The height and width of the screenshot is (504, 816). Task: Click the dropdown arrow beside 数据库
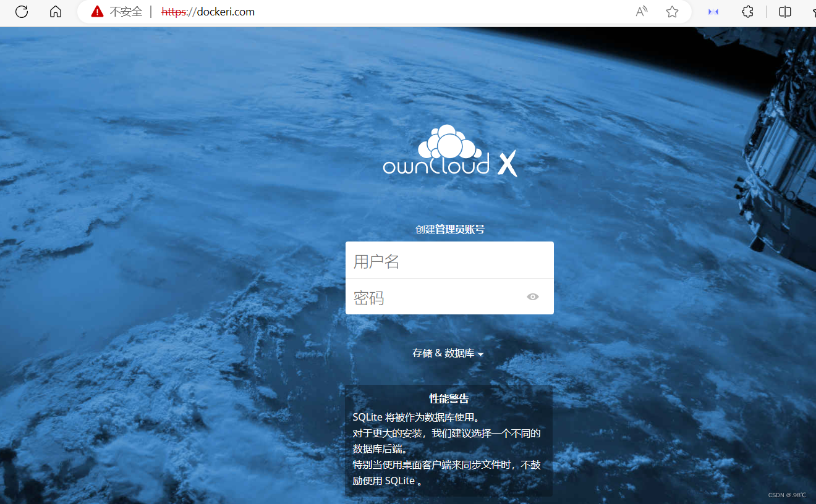click(480, 355)
